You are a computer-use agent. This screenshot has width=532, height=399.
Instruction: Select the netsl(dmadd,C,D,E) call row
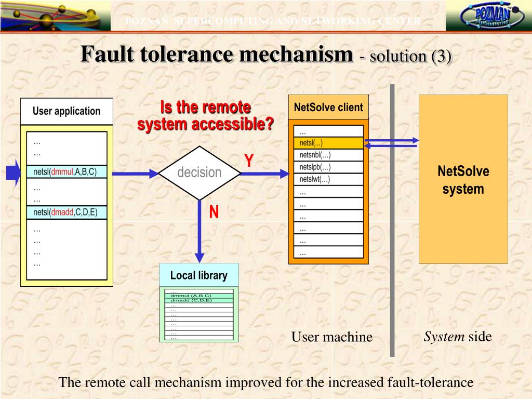click(67, 212)
